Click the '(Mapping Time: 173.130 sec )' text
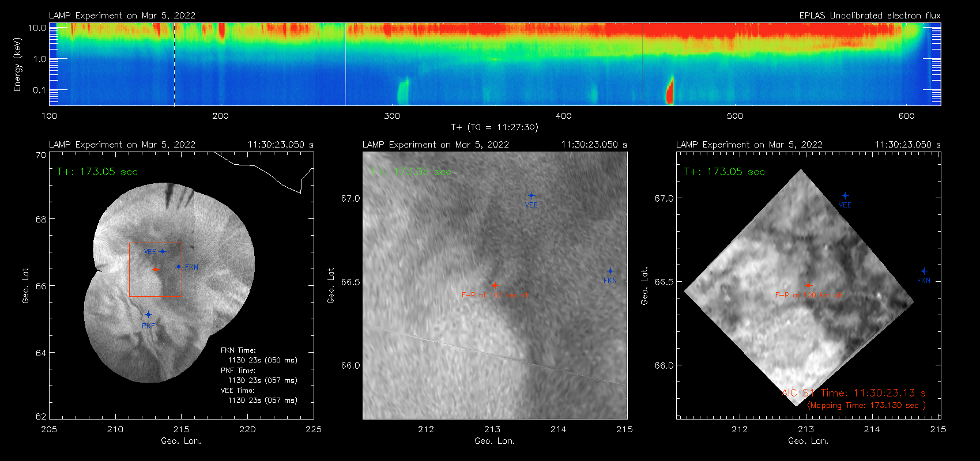 [866, 406]
